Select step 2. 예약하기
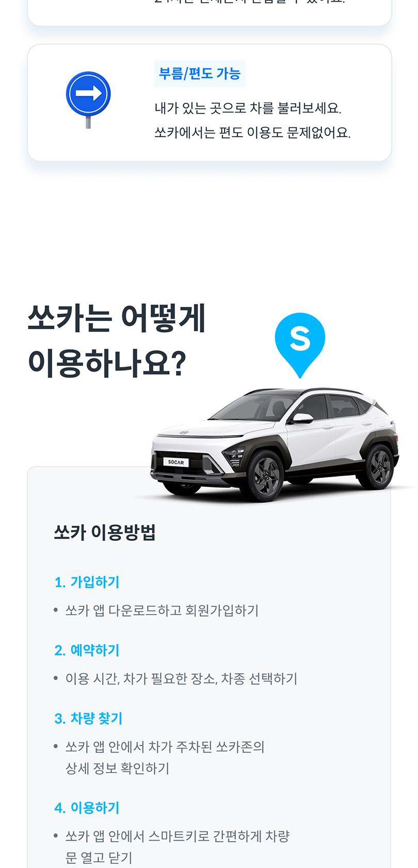Viewport: 418px width, 868px height. (x=87, y=650)
